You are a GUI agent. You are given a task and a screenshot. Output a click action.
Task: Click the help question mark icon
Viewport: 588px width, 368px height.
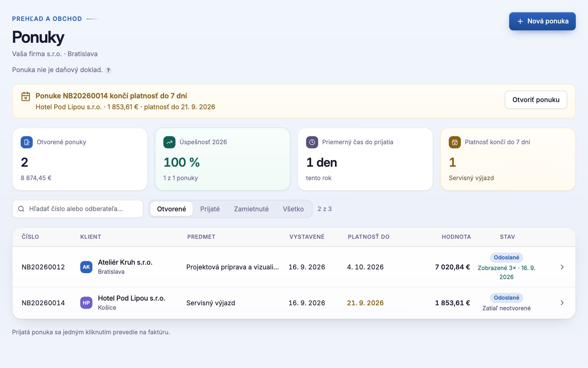(x=108, y=70)
